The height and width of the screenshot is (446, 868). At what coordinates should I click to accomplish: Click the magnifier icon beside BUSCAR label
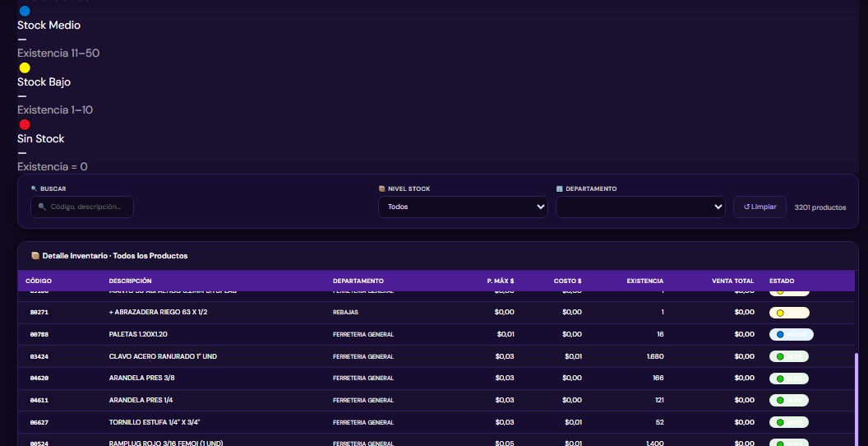pyautogui.click(x=35, y=189)
